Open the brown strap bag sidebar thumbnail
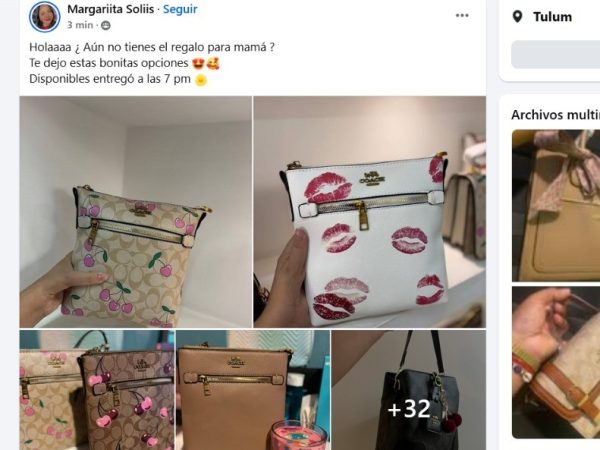 pos(556,362)
